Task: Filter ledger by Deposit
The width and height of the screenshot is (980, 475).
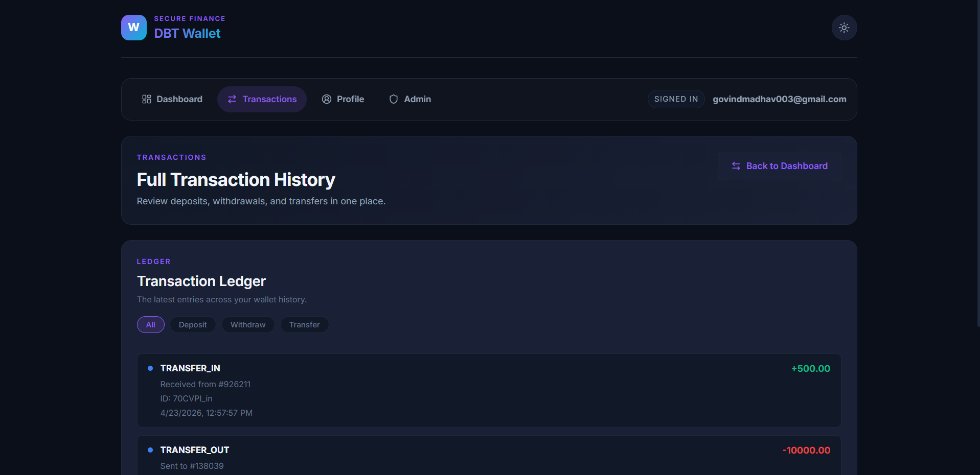Action: (x=193, y=325)
